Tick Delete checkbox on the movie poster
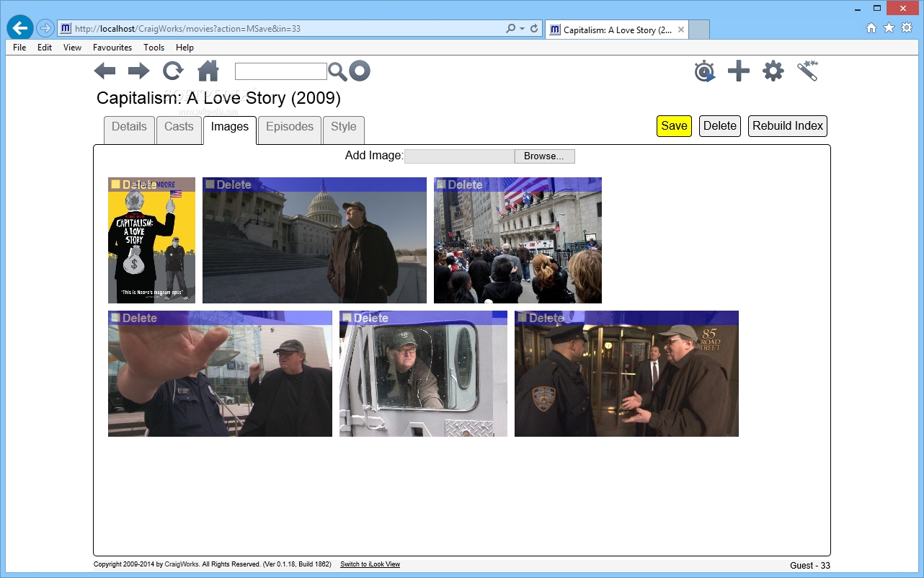The width and height of the screenshot is (924, 578). [115, 184]
